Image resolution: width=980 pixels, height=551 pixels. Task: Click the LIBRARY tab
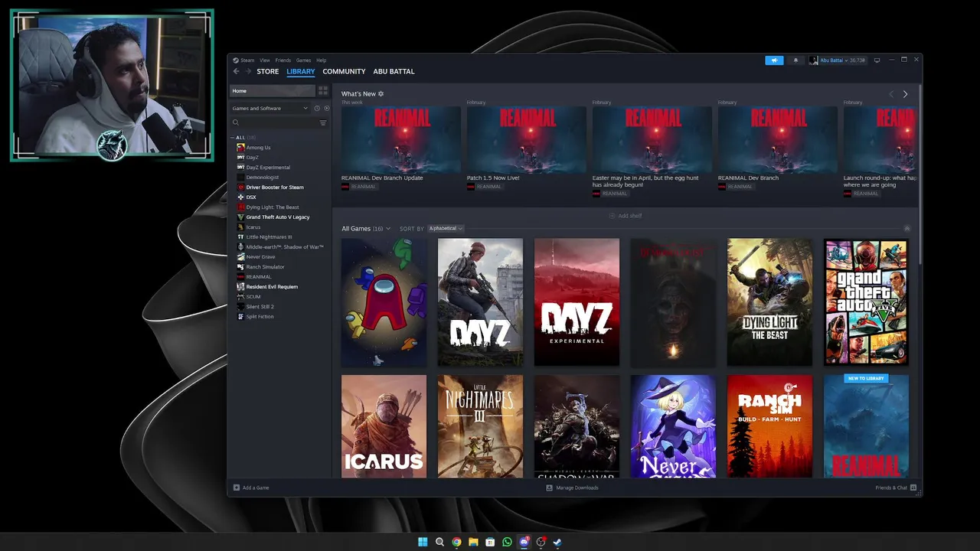pyautogui.click(x=301, y=71)
